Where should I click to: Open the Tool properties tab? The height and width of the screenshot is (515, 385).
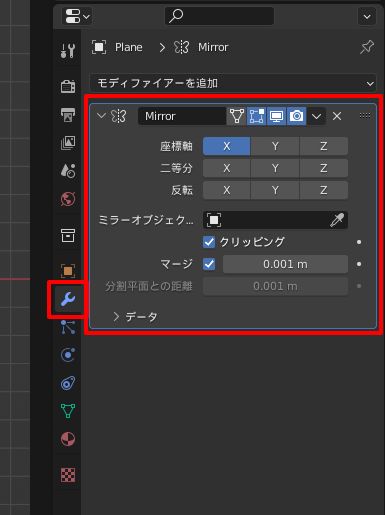[x=68, y=51]
